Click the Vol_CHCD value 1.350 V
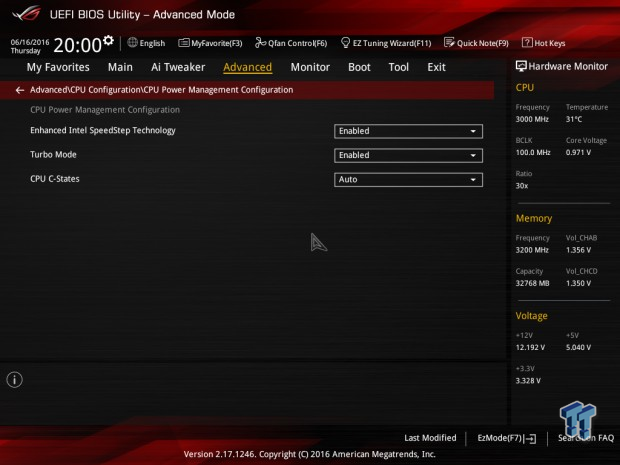 tap(578, 283)
